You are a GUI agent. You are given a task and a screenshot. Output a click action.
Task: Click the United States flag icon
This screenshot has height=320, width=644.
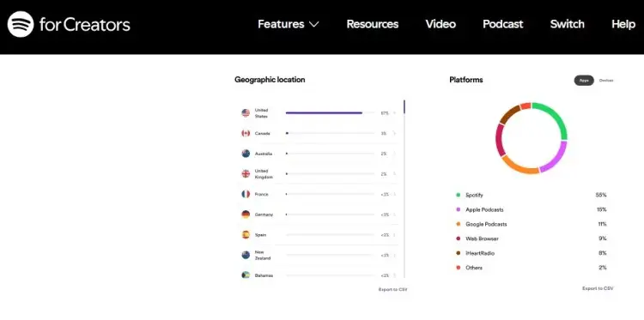pyautogui.click(x=246, y=113)
